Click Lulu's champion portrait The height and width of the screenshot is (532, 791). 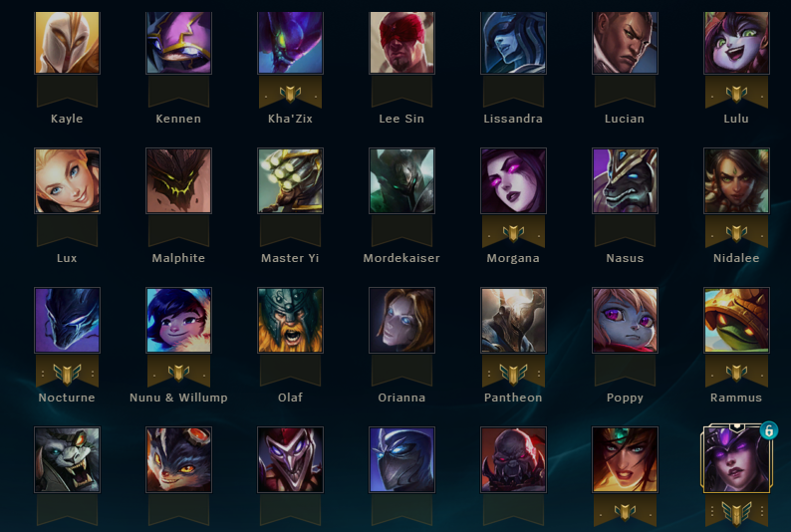point(736,43)
